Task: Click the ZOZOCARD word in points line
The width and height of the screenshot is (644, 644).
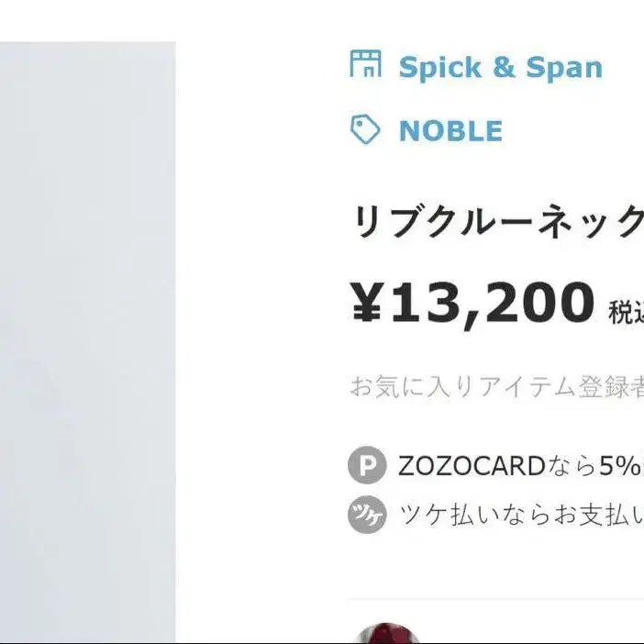Action: click(472, 466)
